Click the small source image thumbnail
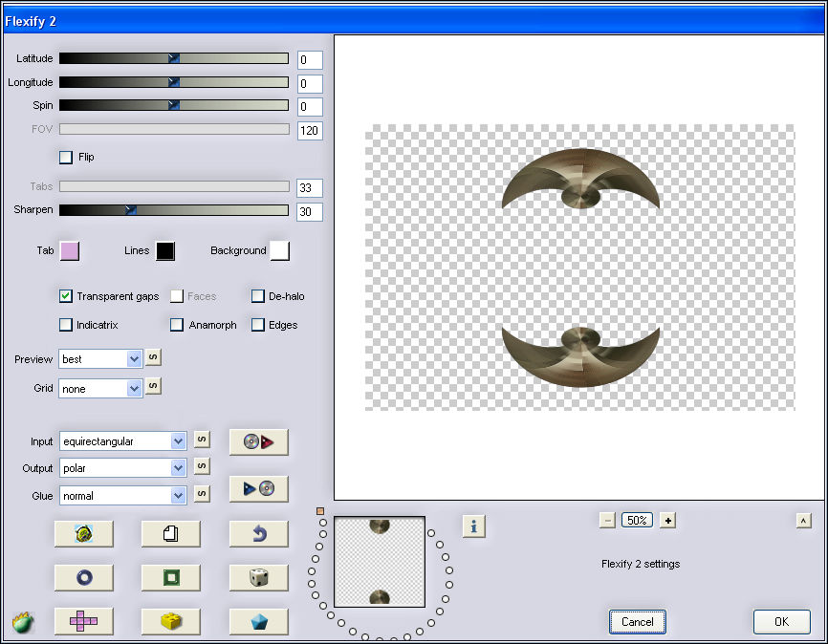 click(380, 562)
